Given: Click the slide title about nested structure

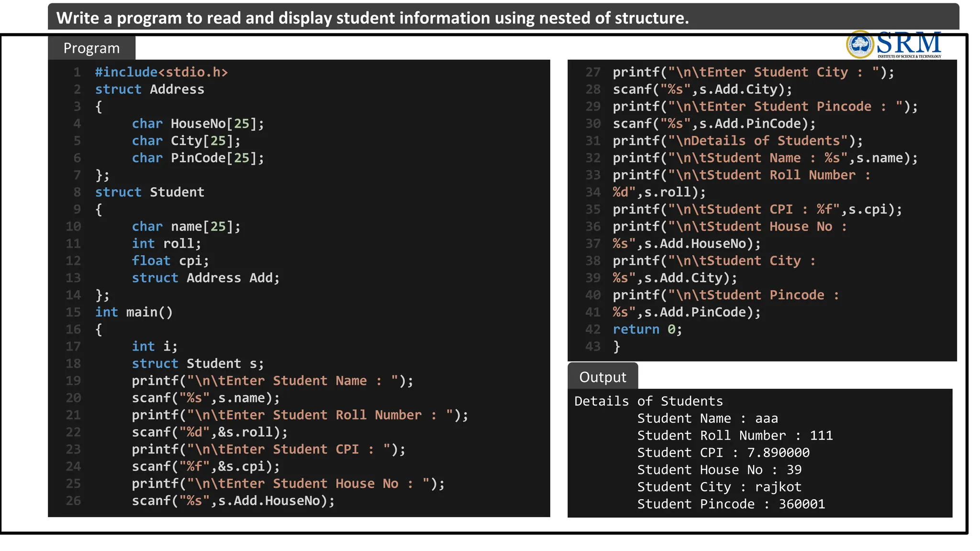Looking at the screenshot, I should point(372,18).
